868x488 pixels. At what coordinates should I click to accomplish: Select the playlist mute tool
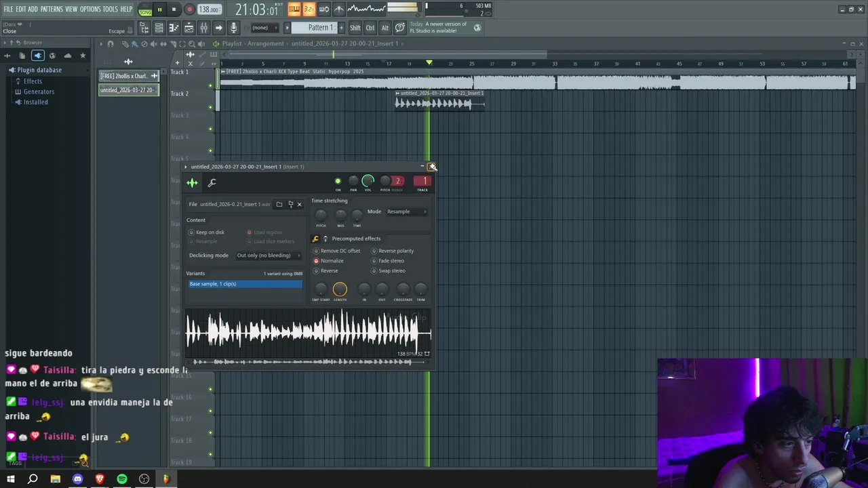(x=154, y=43)
